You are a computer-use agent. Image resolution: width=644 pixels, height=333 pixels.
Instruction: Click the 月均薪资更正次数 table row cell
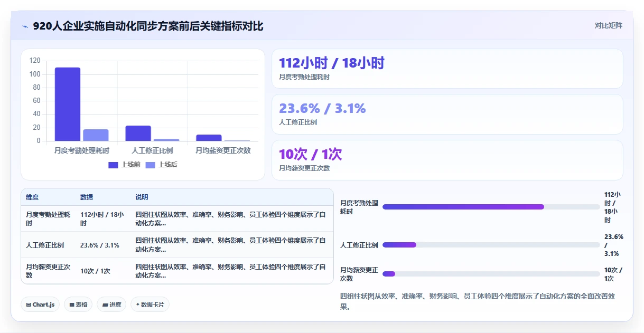coord(48,271)
